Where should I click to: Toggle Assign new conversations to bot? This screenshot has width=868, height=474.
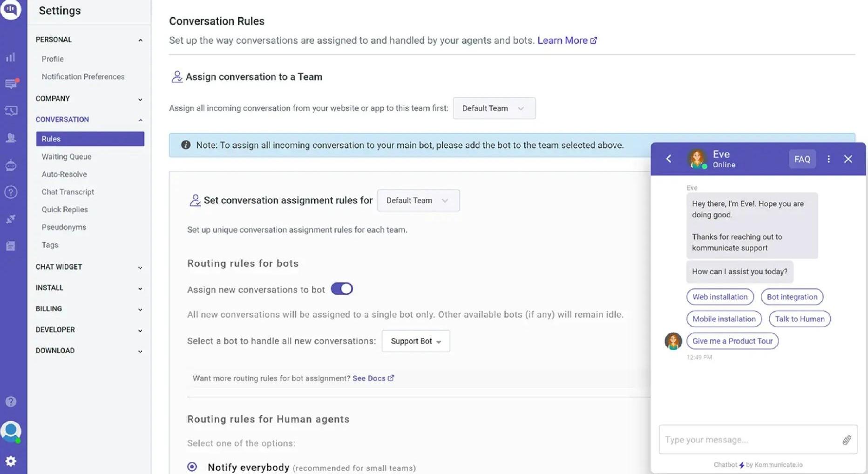pos(342,289)
